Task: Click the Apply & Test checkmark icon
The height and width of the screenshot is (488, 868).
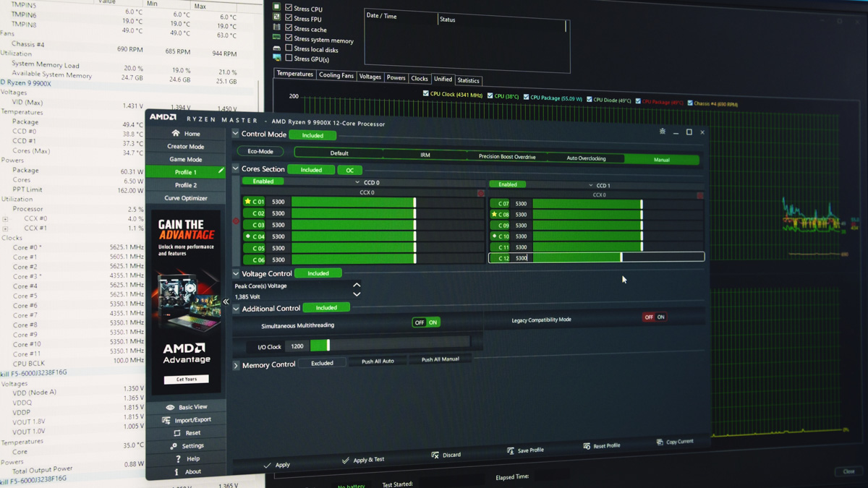Action: tap(345, 460)
